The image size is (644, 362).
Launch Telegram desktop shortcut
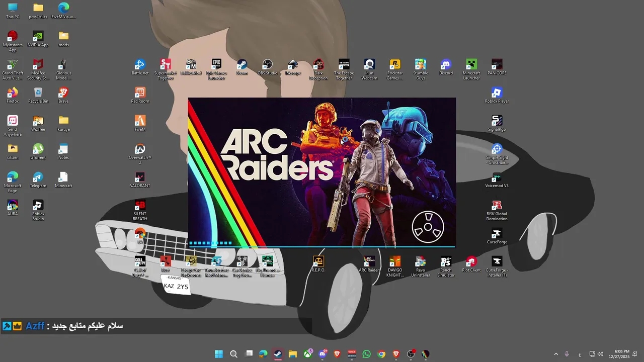pyautogui.click(x=38, y=180)
